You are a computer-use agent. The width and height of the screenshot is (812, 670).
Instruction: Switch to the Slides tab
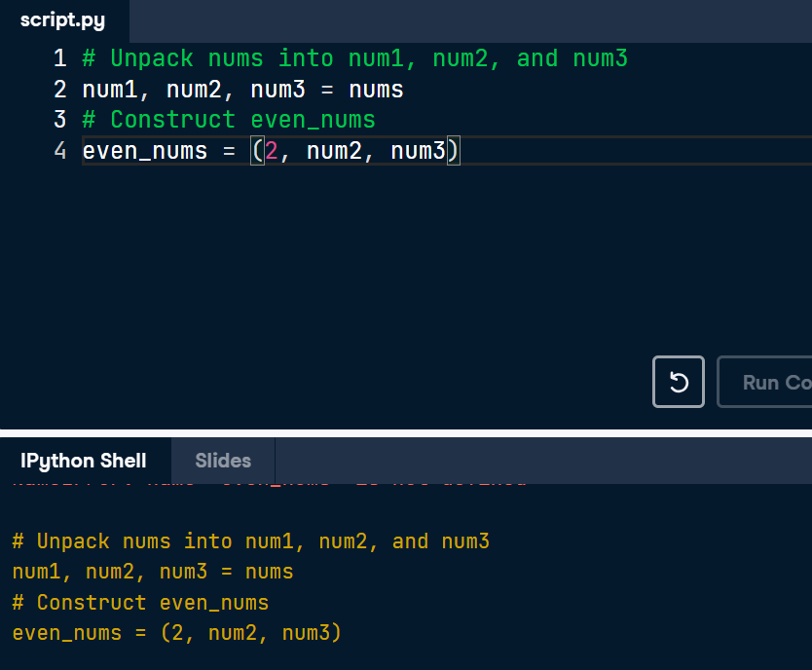[223, 461]
